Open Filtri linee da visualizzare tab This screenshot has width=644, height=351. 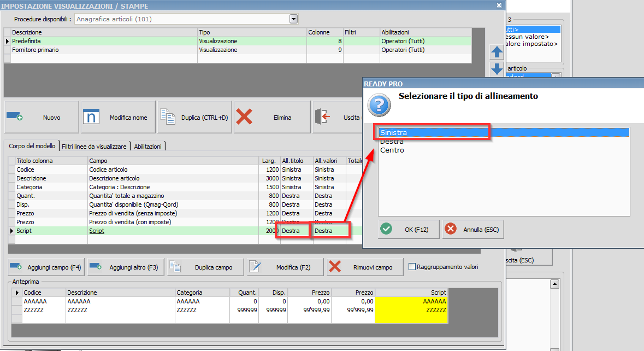[94, 147]
